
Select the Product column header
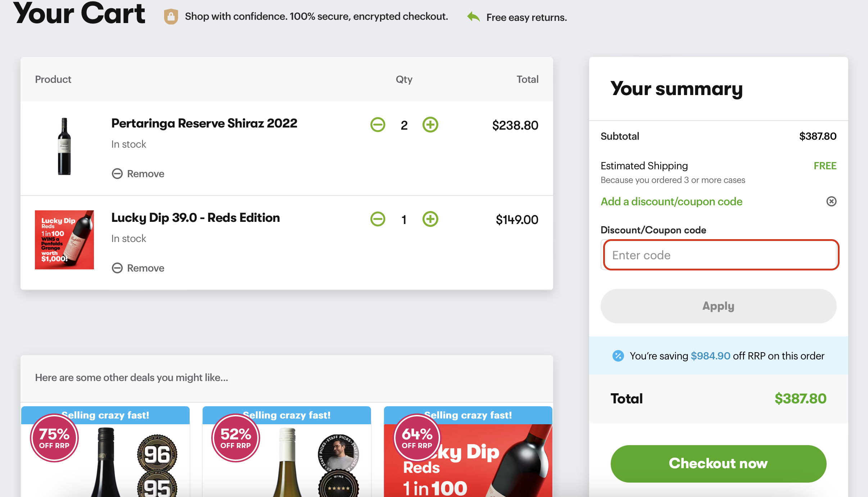[53, 79]
